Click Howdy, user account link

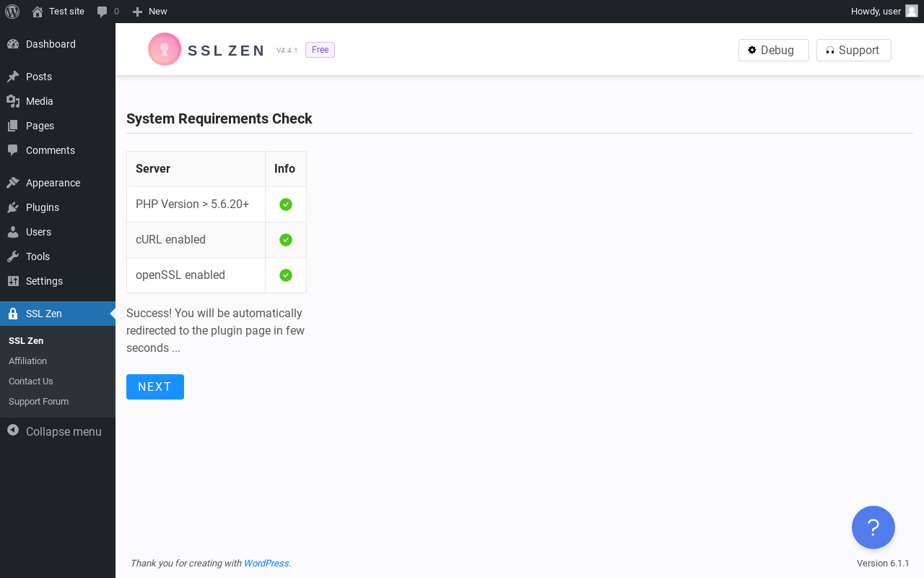884,12
